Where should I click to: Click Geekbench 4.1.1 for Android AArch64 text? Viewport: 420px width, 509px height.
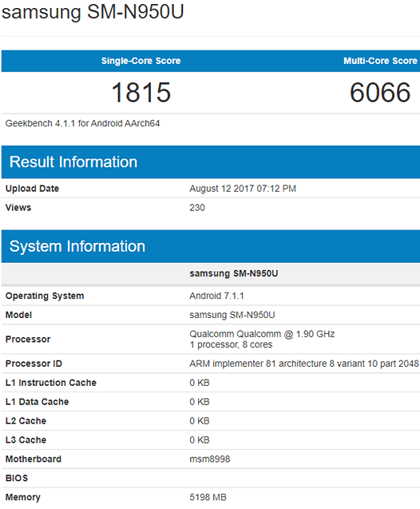click(83, 123)
